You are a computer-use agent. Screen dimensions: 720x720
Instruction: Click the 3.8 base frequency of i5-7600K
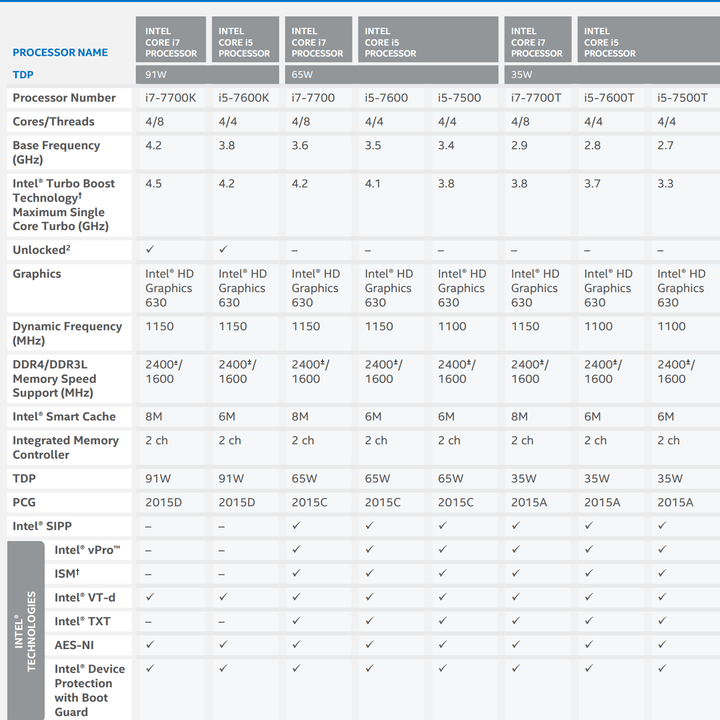(x=227, y=146)
